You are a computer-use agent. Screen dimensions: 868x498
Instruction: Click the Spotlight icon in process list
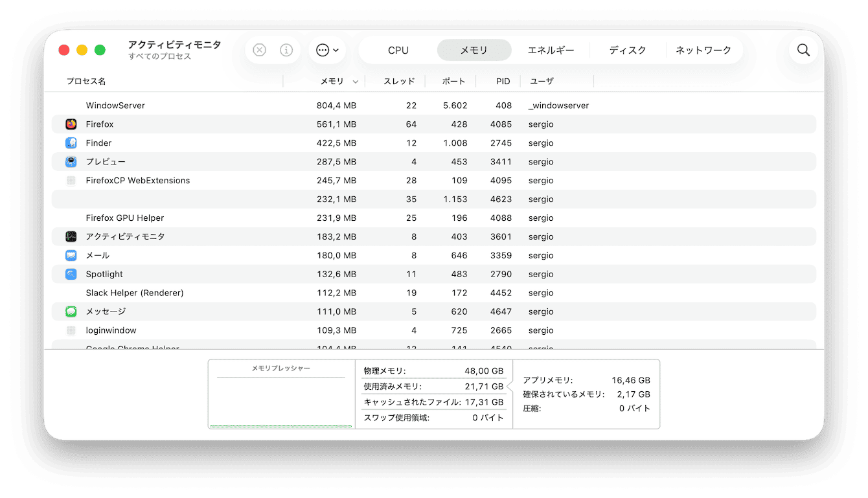(x=71, y=275)
